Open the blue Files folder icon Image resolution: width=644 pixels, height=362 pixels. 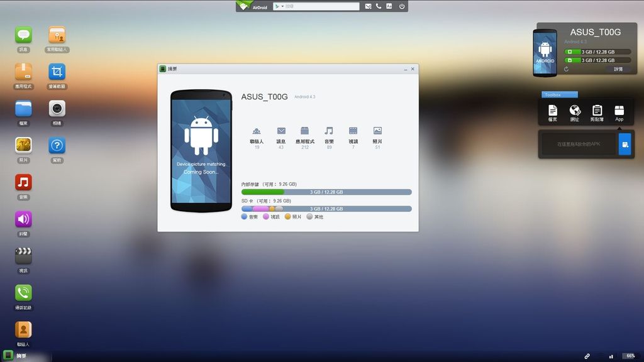[x=23, y=109]
